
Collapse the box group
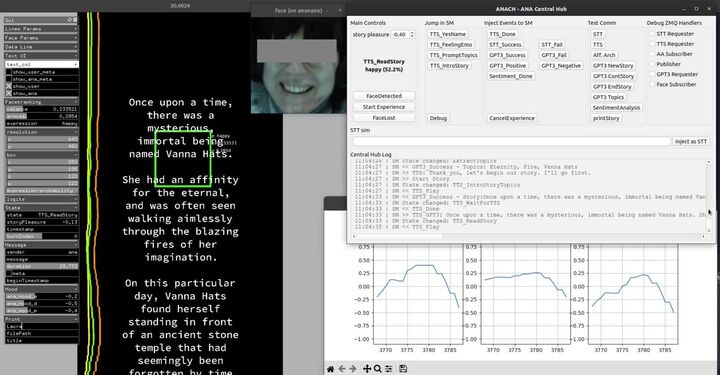(x=41, y=155)
